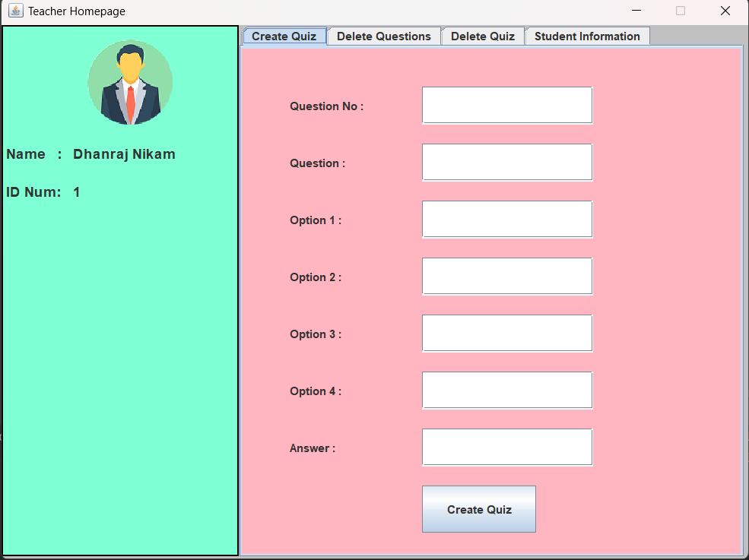Viewport: 749px width, 560px height.
Task: Maximize the Teacher Homepage window
Action: click(680, 11)
